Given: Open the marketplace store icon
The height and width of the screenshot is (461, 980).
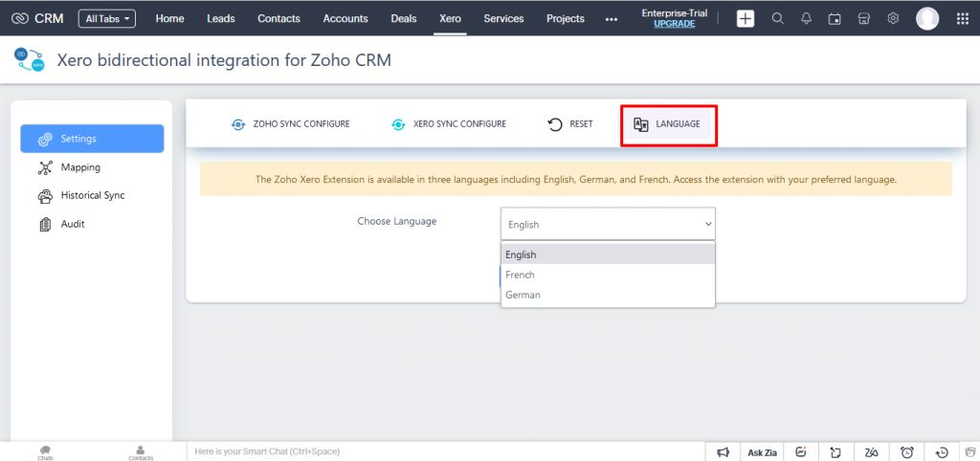Looking at the screenshot, I should pyautogui.click(x=864, y=19).
